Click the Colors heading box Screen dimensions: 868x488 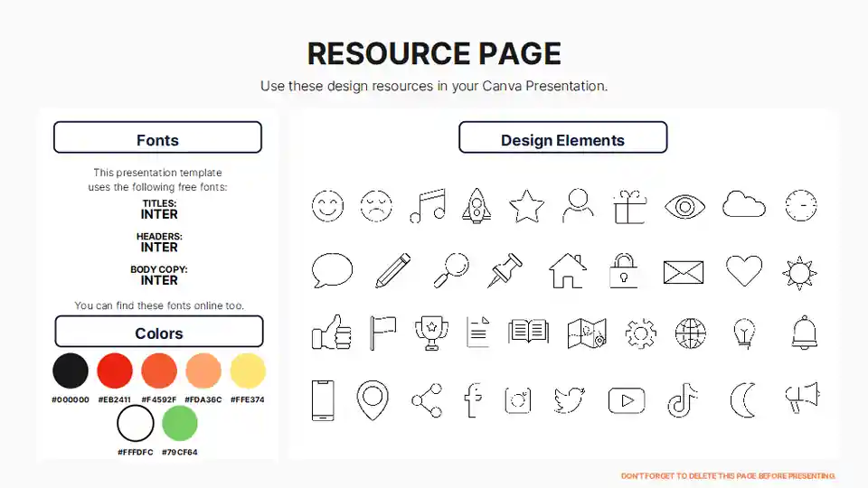159,332
